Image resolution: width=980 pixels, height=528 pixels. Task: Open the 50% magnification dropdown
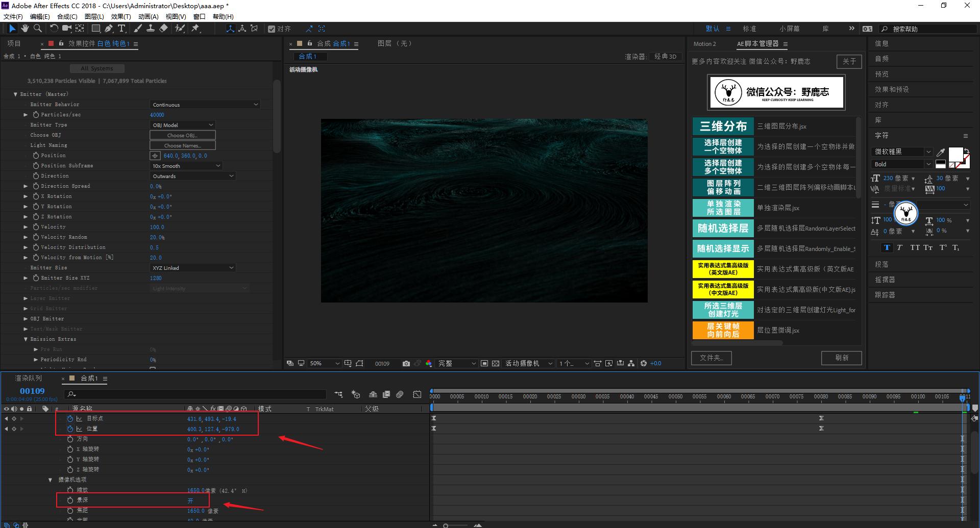point(324,363)
